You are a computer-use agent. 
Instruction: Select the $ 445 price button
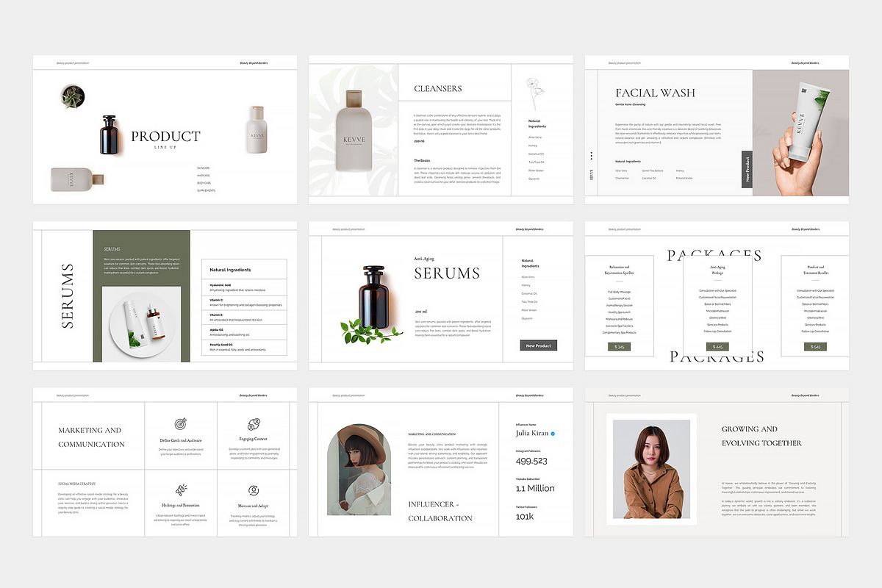[x=717, y=347]
